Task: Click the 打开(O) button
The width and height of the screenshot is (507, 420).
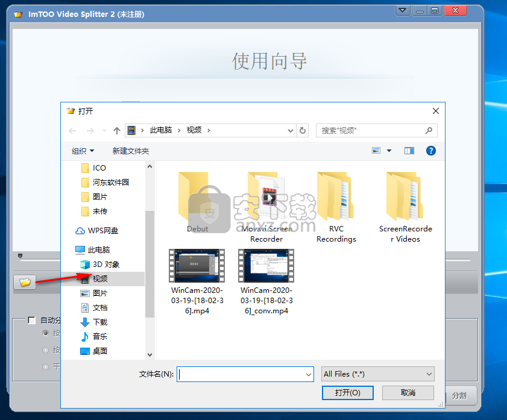Action: (x=348, y=392)
